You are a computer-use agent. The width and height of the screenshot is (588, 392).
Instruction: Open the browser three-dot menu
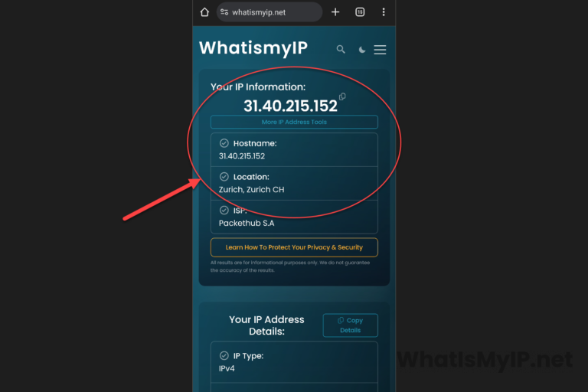(384, 12)
